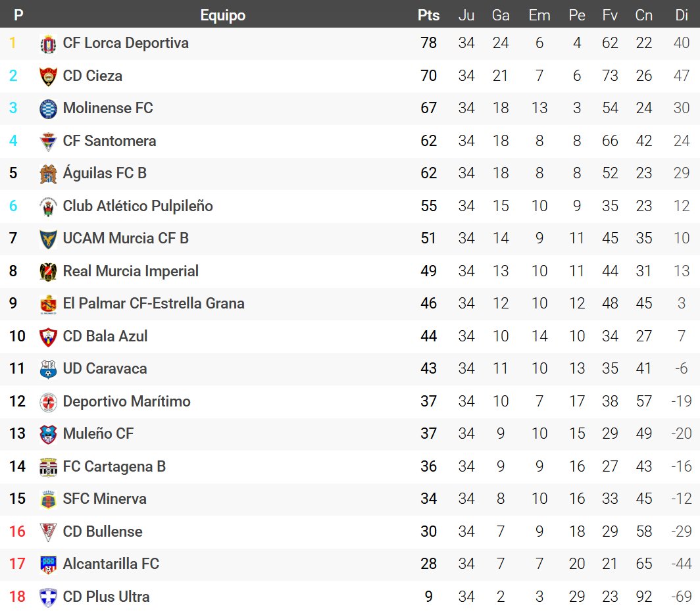
Task: Click the CD Cieza team crest
Action: point(48,76)
